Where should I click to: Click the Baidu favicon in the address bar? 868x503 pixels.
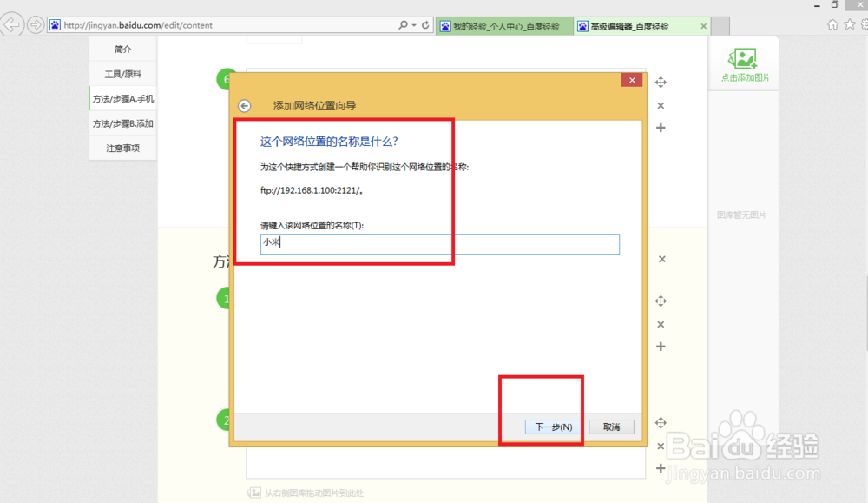pos(55,24)
